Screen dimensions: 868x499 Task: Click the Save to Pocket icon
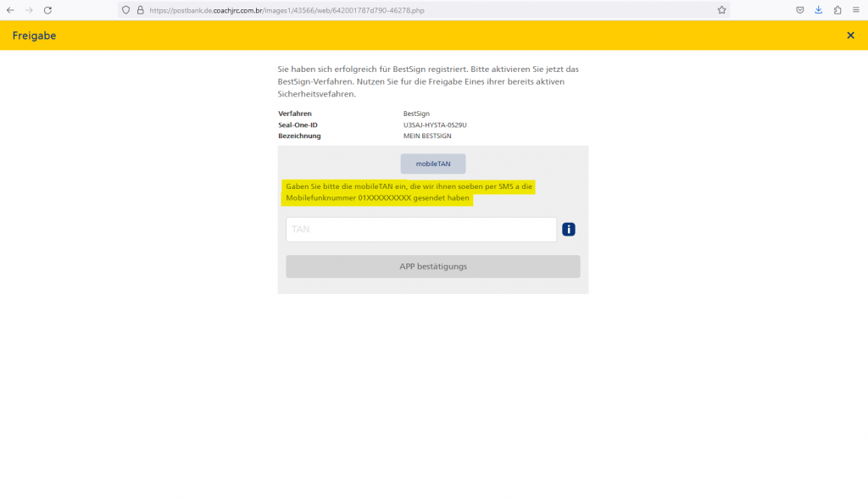pos(798,10)
